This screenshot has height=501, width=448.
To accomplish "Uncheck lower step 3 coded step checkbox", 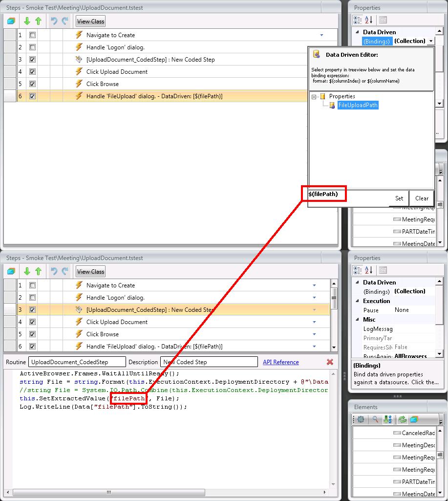I will [x=32, y=309].
